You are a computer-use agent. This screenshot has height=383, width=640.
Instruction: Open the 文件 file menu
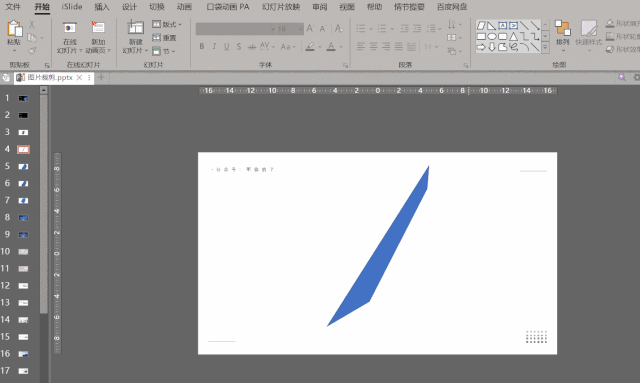pyautogui.click(x=13, y=7)
